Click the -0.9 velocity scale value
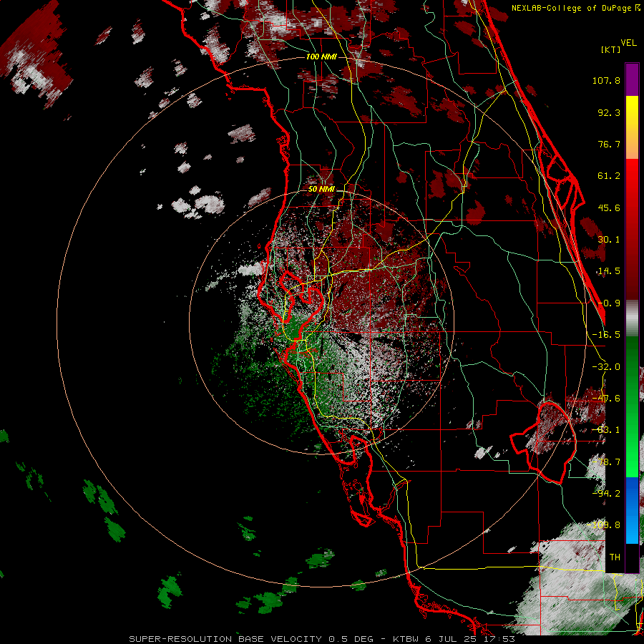 (609, 303)
